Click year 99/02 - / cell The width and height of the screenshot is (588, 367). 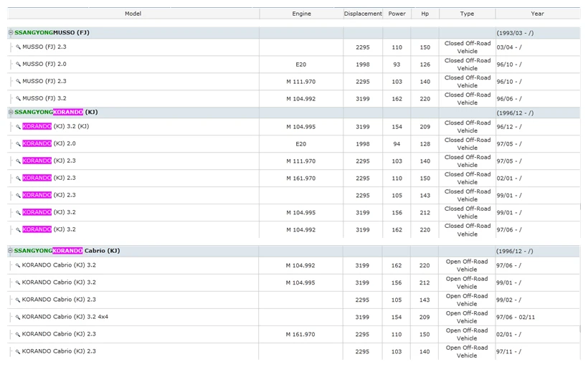pyautogui.click(x=508, y=300)
